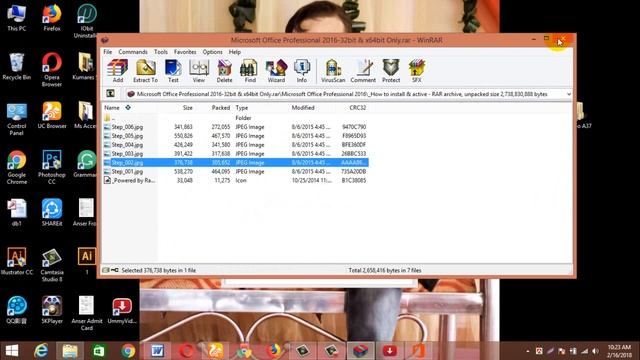Open the Help menu
The width and height of the screenshot is (640, 360).
[x=234, y=52]
